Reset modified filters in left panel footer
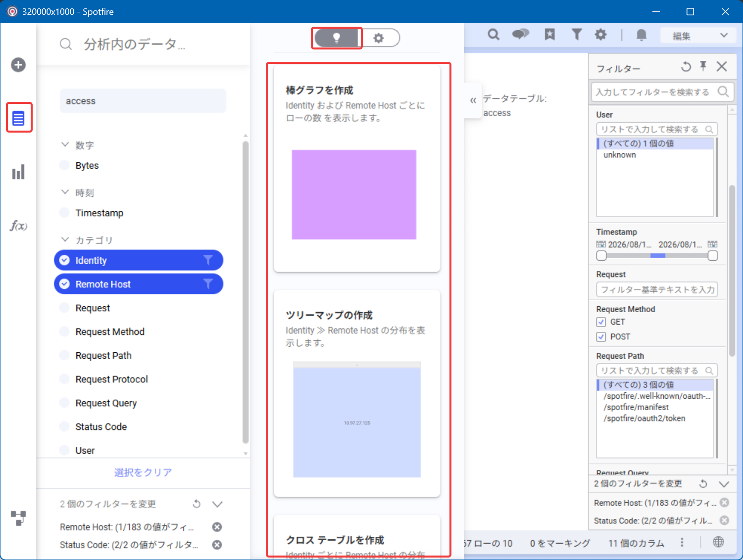The width and height of the screenshot is (743, 560). point(197,504)
